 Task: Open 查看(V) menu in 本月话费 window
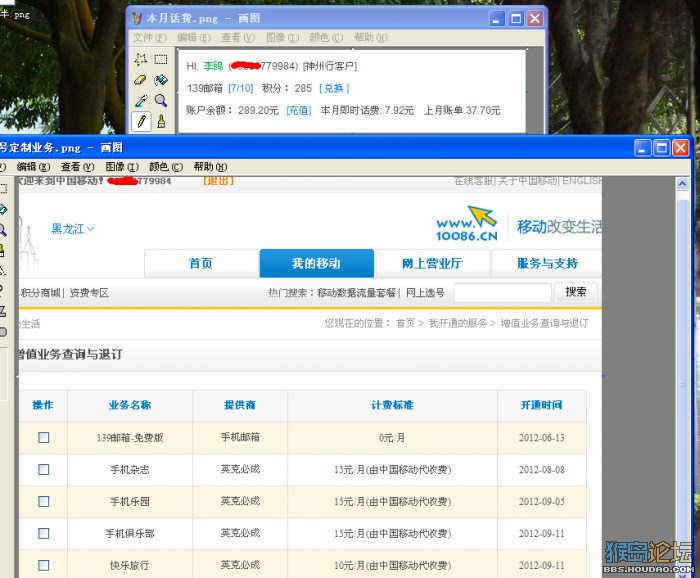click(x=238, y=38)
